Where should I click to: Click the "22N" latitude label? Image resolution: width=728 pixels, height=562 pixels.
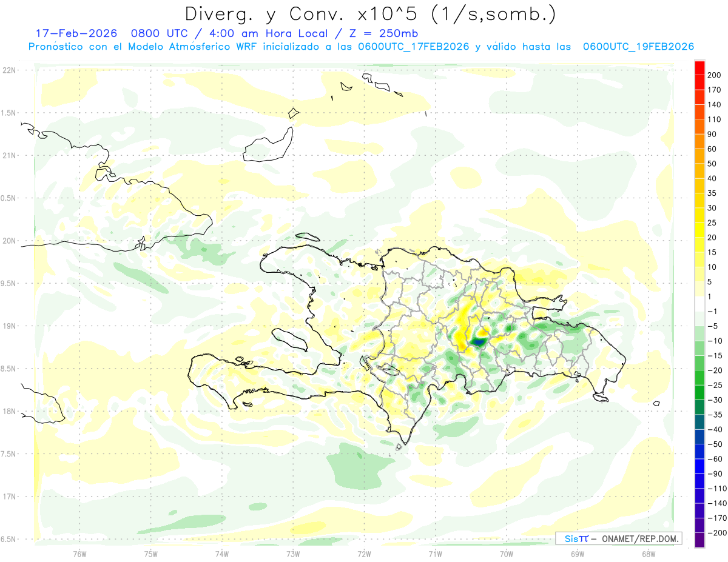point(8,70)
